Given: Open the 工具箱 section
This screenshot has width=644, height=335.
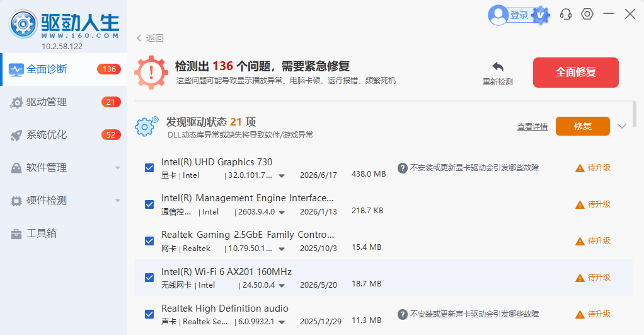Looking at the screenshot, I should point(64,233).
